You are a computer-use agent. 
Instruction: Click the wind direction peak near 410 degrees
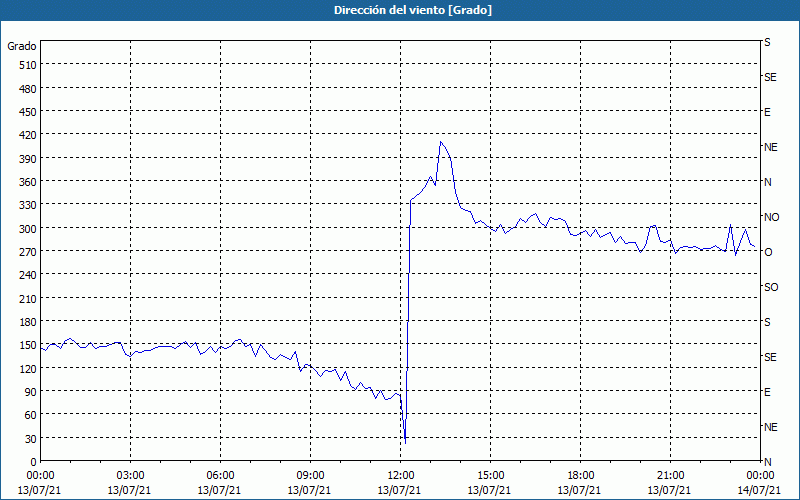tap(441, 142)
